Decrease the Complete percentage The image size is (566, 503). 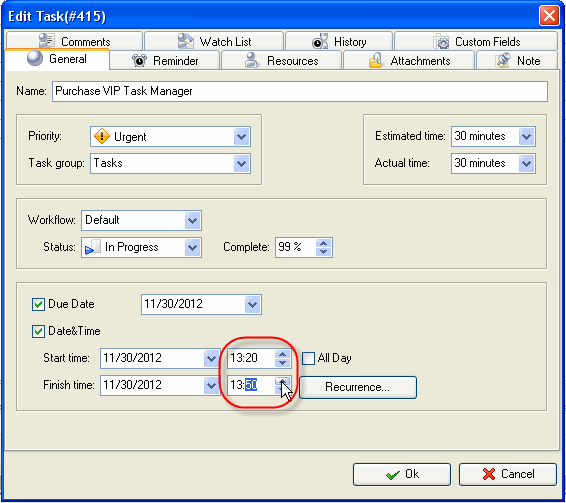[x=323, y=252]
